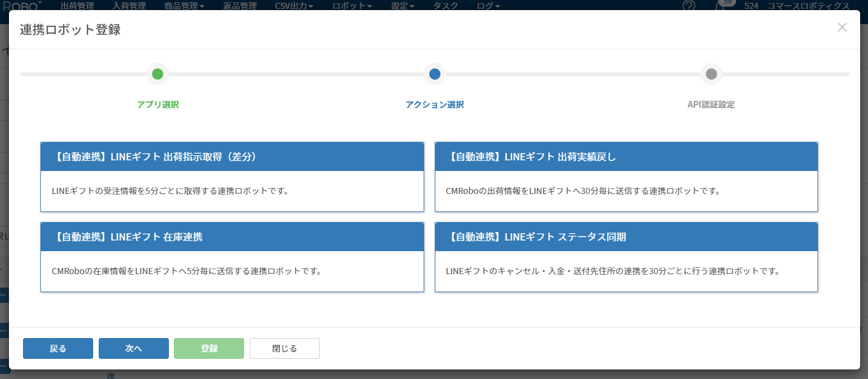The width and height of the screenshot is (868, 379).
Task: Open the 入荷管理 menu item
Action: [x=129, y=6]
